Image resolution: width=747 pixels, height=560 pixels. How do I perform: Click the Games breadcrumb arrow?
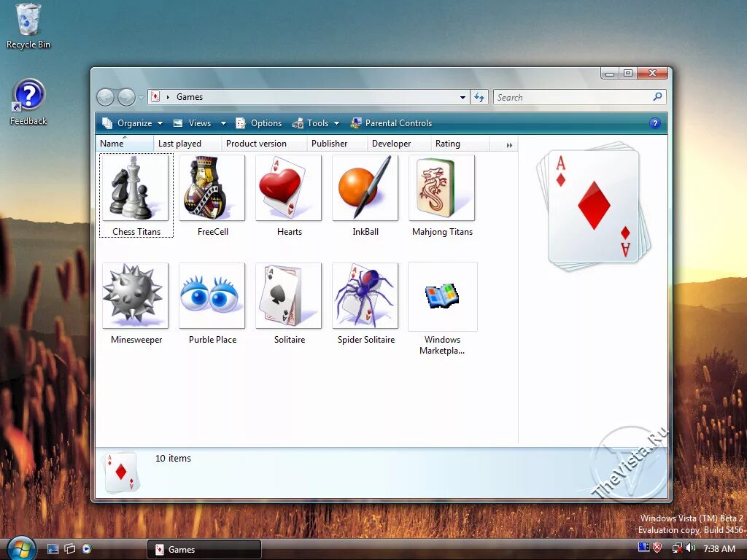coord(168,97)
